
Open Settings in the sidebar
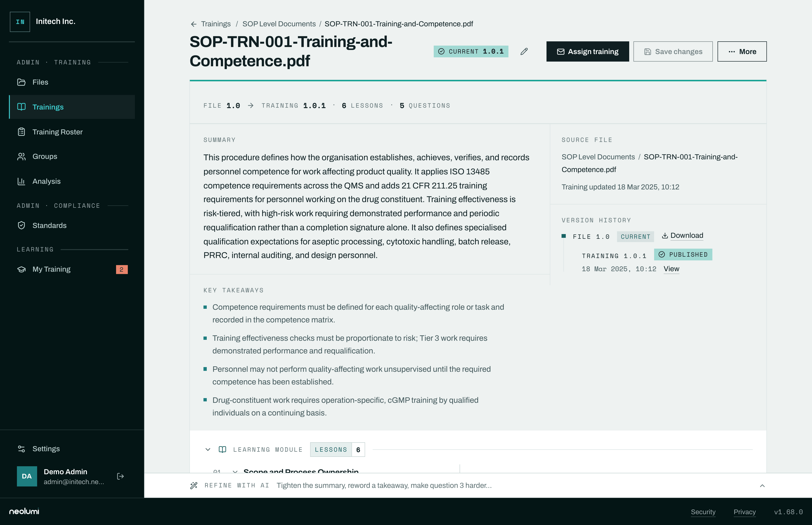(x=72, y=449)
